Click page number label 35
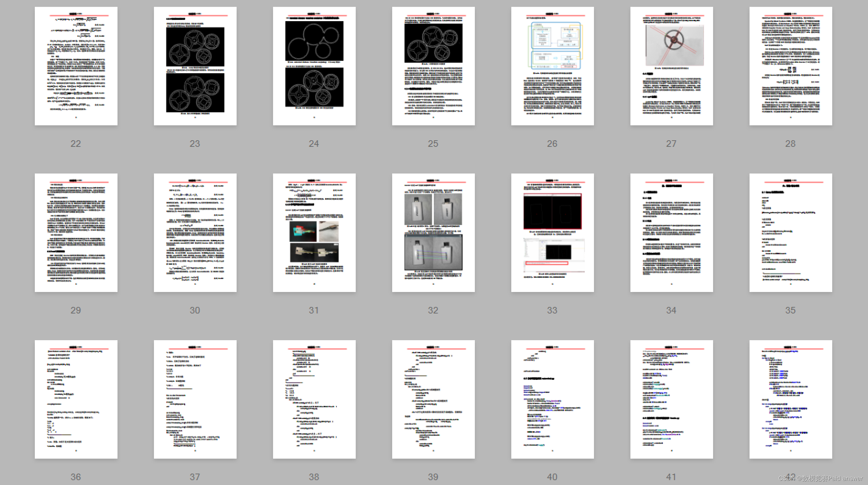This screenshot has width=868, height=485. (790, 310)
